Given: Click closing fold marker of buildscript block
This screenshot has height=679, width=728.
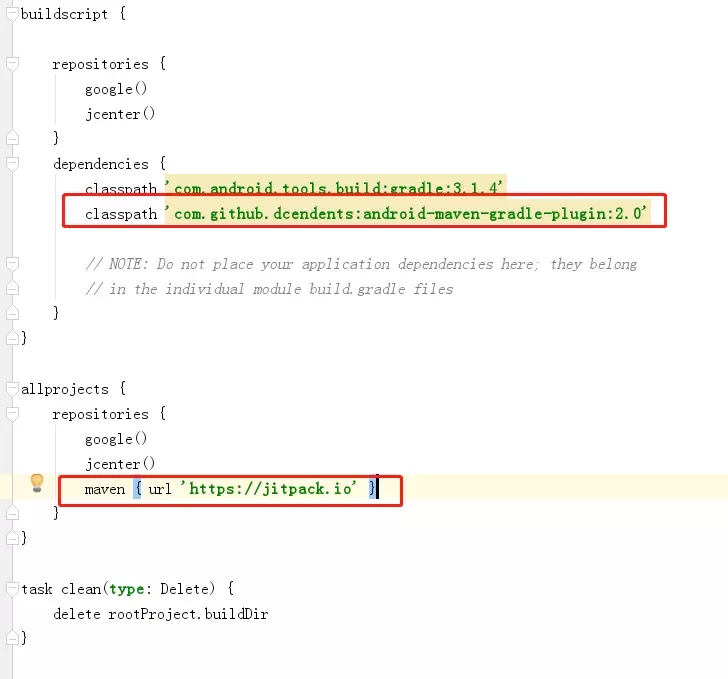Looking at the screenshot, I should click(13, 338).
